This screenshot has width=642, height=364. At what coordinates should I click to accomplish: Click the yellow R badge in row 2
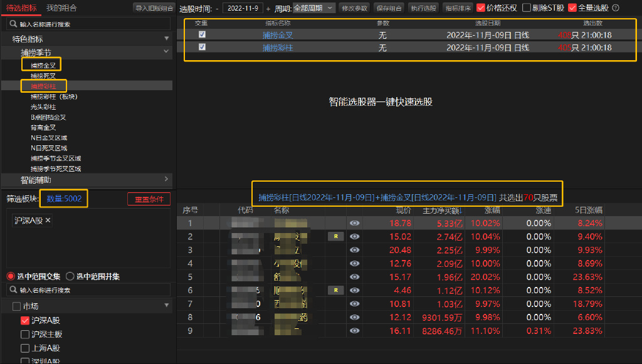[335, 236]
